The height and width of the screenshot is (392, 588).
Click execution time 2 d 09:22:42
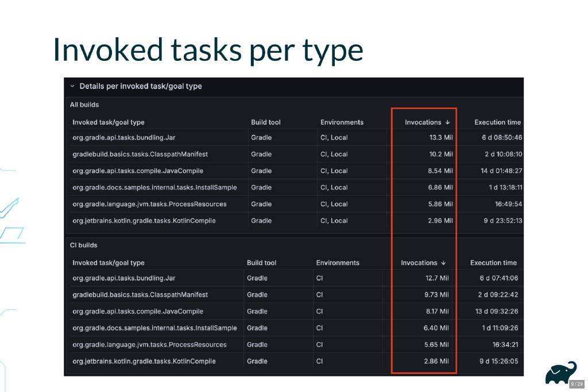[498, 294]
